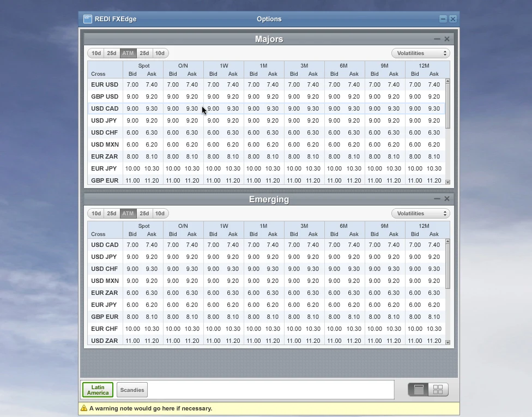Click the O/N column header in Majors
The image size is (532, 417).
[183, 66]
